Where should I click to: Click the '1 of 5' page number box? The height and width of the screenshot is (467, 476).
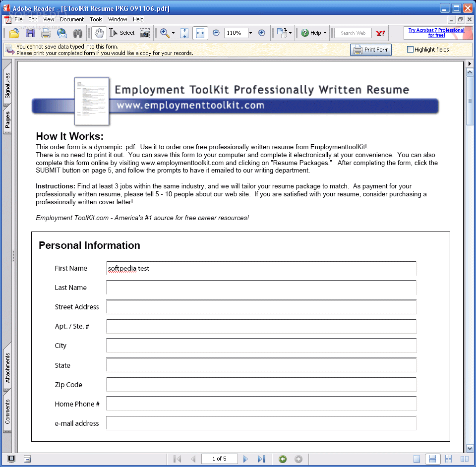point(220,459)
